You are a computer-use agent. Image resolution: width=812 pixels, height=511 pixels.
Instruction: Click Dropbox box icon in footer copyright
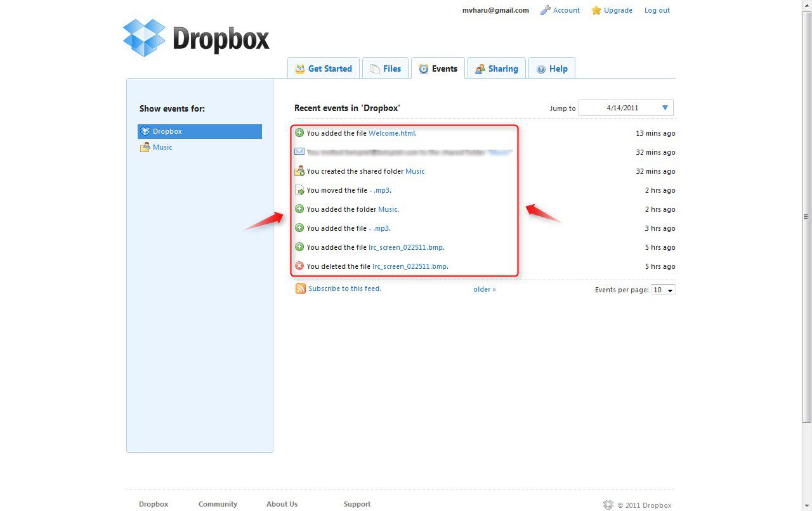pos(608,505)
